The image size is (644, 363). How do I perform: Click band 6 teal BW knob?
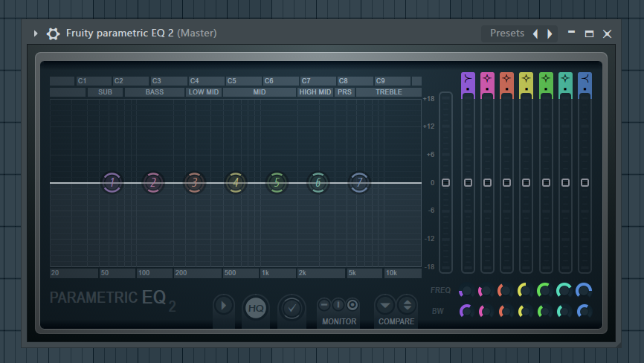pos(564,311)
